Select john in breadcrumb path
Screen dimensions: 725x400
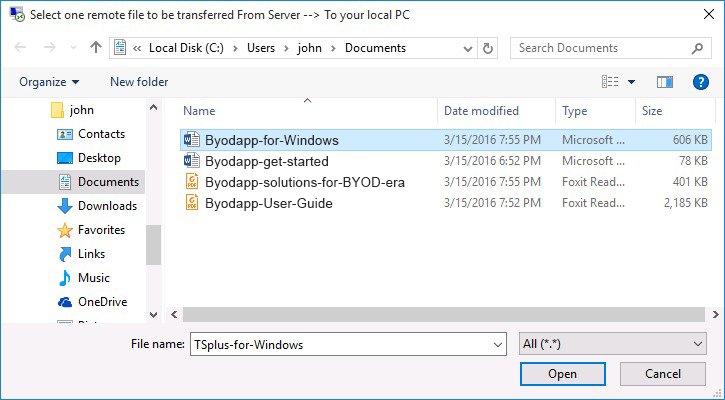(309, 48)
